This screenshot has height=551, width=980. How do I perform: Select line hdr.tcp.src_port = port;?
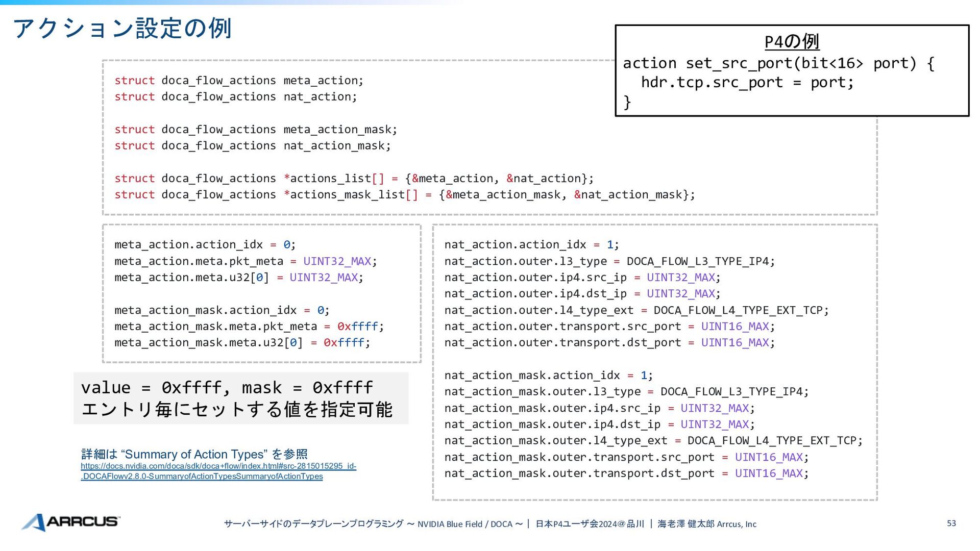(x=747, y=82)
